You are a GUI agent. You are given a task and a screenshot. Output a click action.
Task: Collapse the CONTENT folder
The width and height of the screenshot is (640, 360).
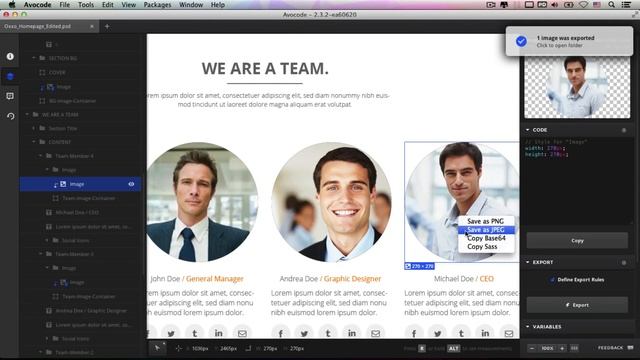34,142
